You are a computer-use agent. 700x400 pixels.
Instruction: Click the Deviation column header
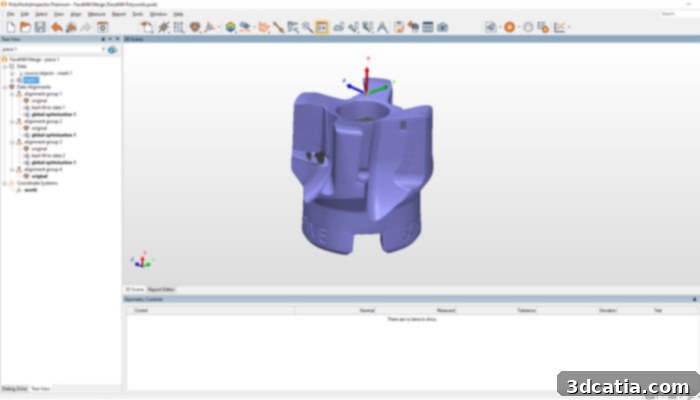[577, 310]
